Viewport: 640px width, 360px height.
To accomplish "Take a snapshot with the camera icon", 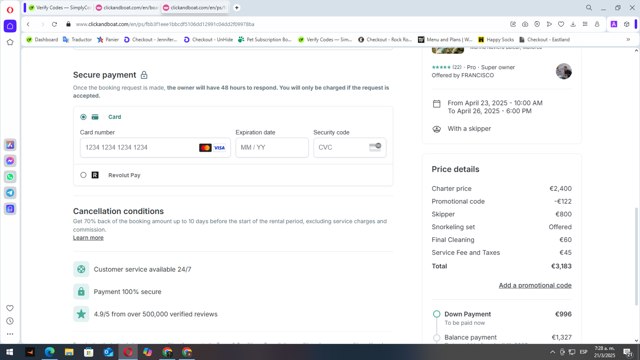I will [x=525, y=24].
